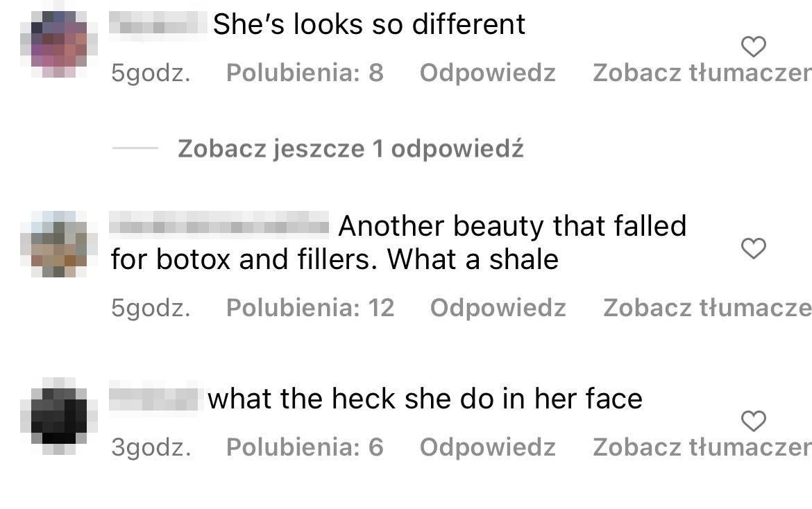Toggle the heart beside the middle comment

point(754,248)
